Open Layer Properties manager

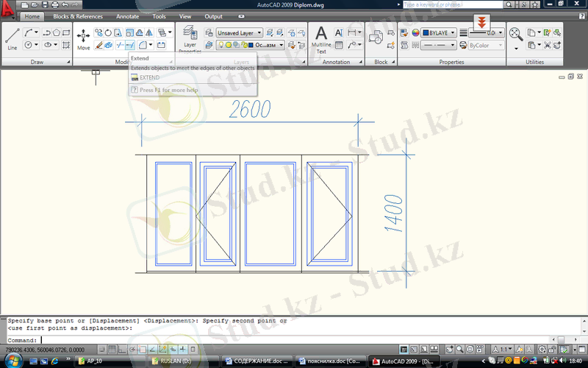[190, 40]
